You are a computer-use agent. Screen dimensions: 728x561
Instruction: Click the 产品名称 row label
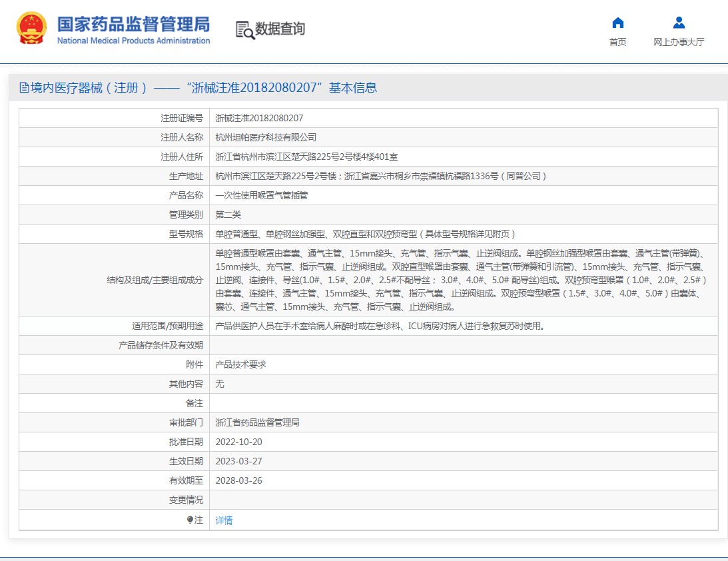coord(186,195)
